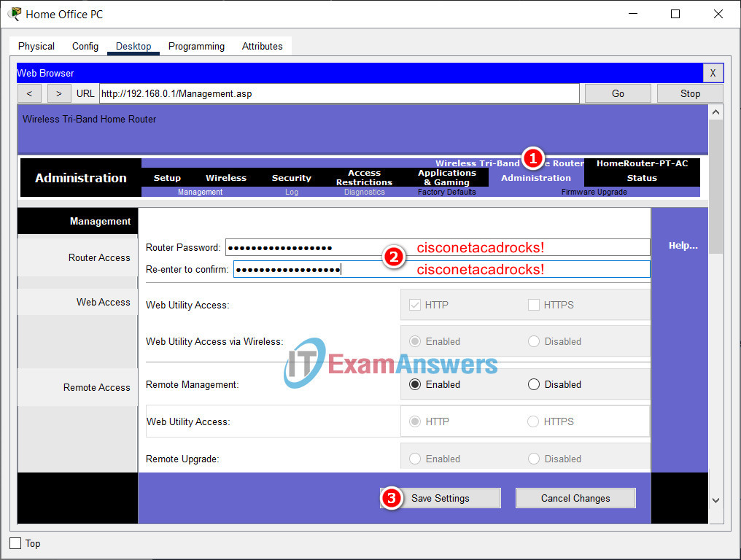The height and width of the screenshot is (560, 741).
Task: Click the browser back arrow button
Action: tap(29, 93)
